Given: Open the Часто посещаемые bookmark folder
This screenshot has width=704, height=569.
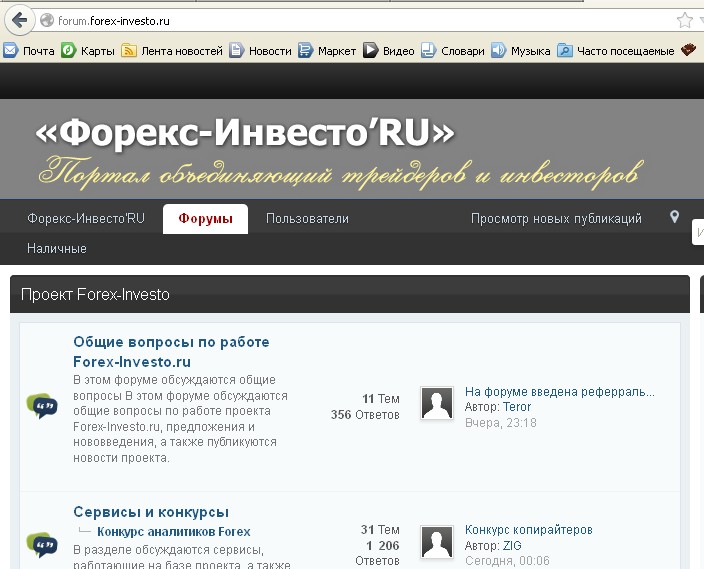Looking at the screenshot, I should 616,51.
